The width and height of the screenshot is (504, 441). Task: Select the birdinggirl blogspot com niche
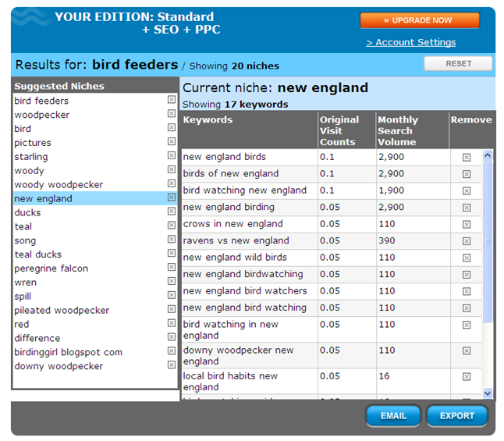coord(68,352)
